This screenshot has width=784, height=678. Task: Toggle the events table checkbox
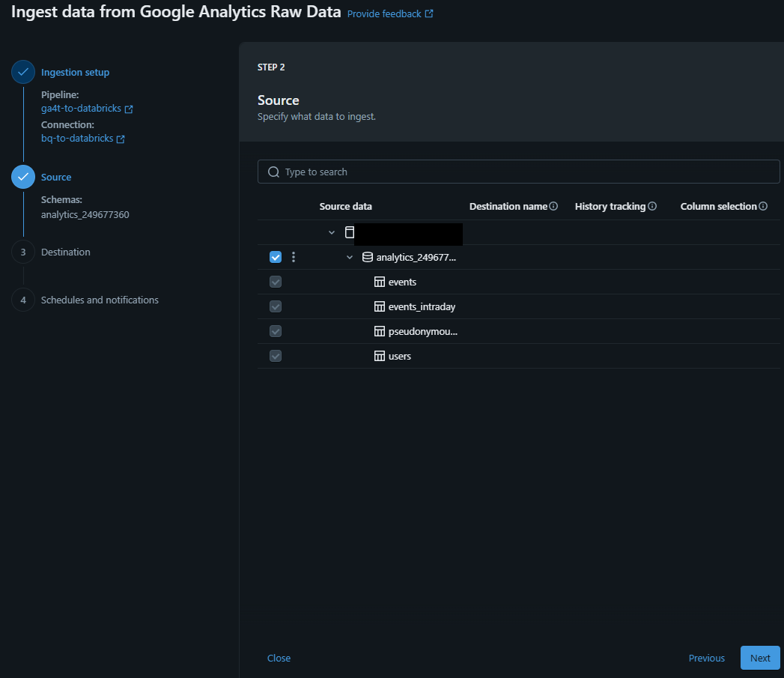pyautogui.click(x=276, y=282)
